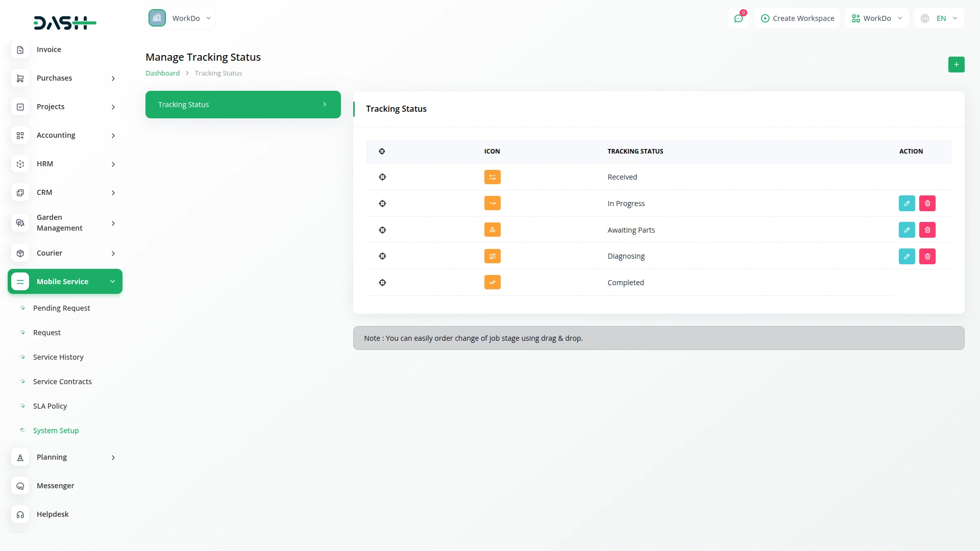
Task: Go to Dashboard via breadcrumb link
Action: click(x=162, y=73)
